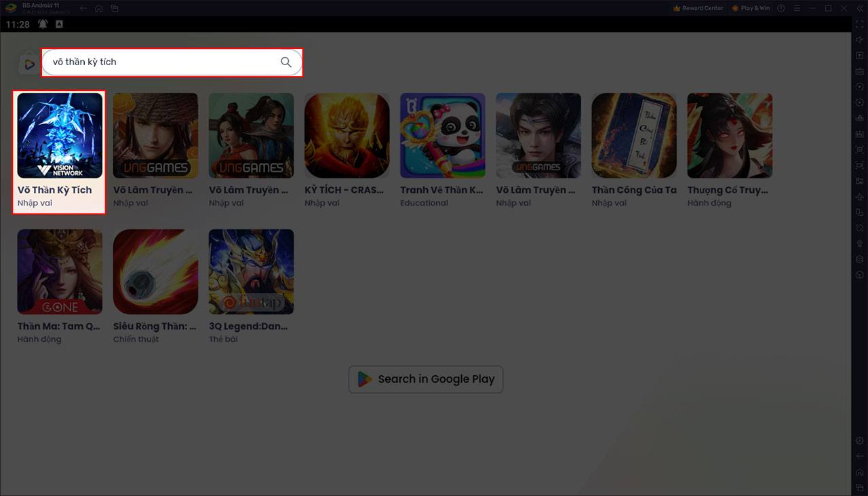Viewport: 868px width, 496px height.
Task: Click the 11:28 clock in status bar
Action: [18, 24]
